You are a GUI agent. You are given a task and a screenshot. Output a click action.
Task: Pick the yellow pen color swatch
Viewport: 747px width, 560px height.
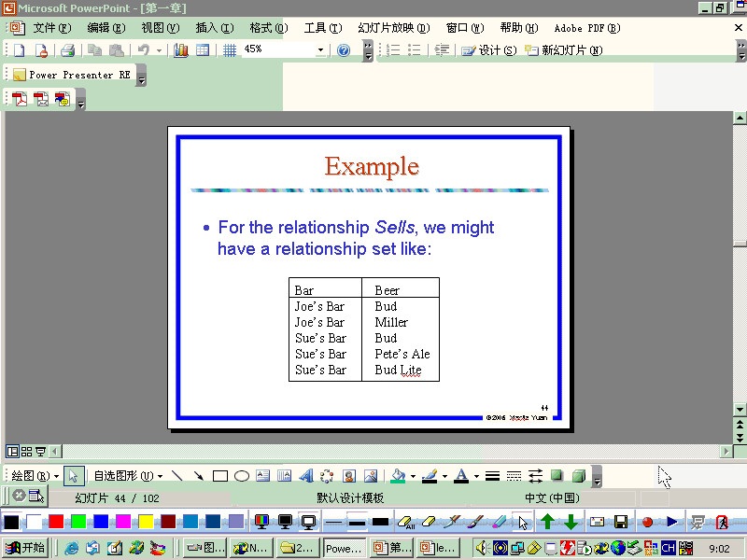[146, 522]
